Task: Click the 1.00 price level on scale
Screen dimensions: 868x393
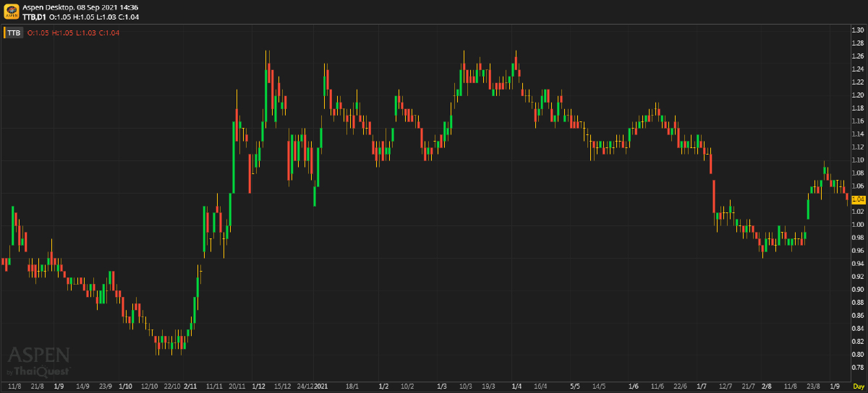Action: click(858, 225)
